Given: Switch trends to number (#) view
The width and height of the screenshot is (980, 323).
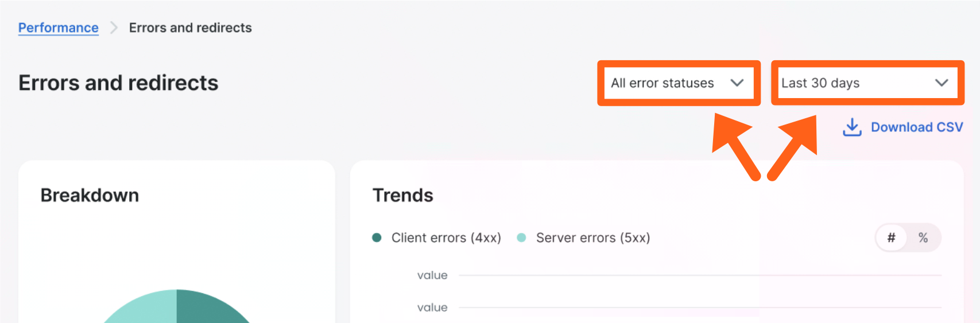Looking at the screenshot, I should tap(891, 238).
